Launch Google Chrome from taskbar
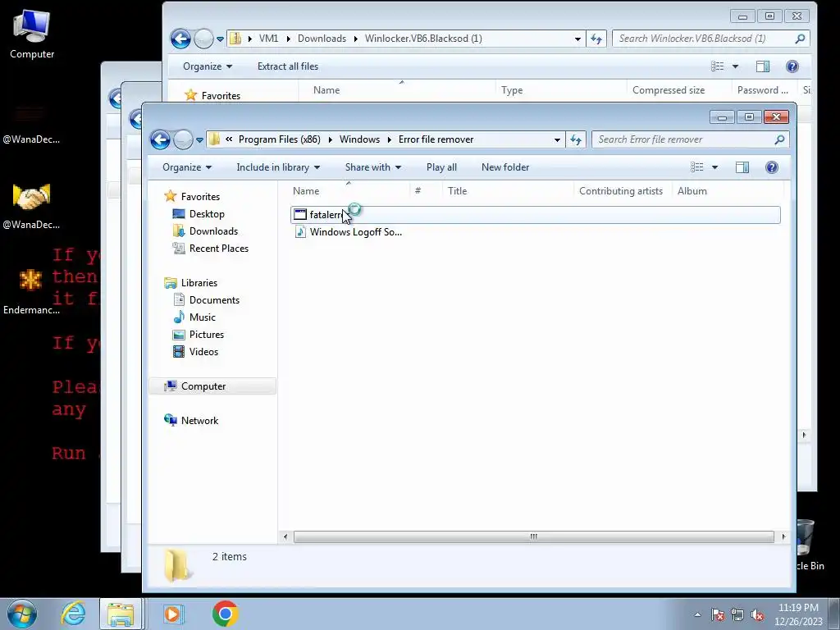840x630 pixels. [x=225, y=614]
